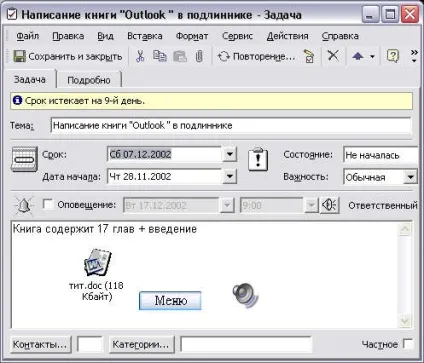Open the reminder time 9:00 dropdown
The image size is (424, 363).
(311, 205)
